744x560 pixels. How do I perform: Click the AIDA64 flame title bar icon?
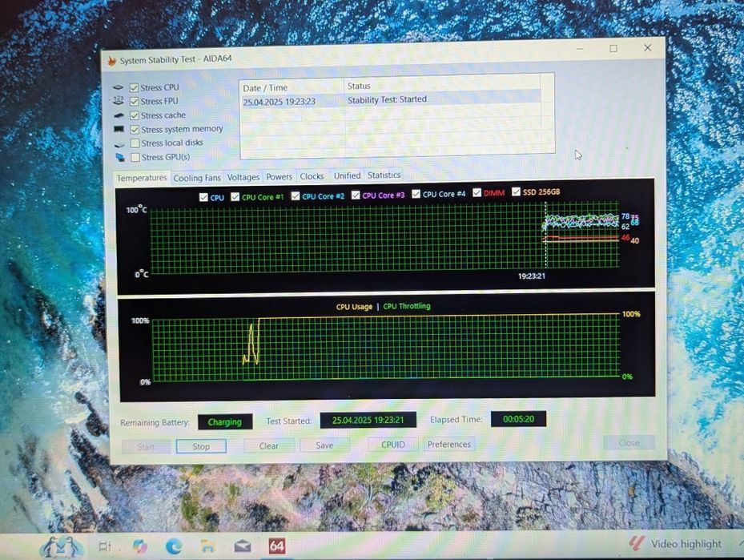click(112, 61)
